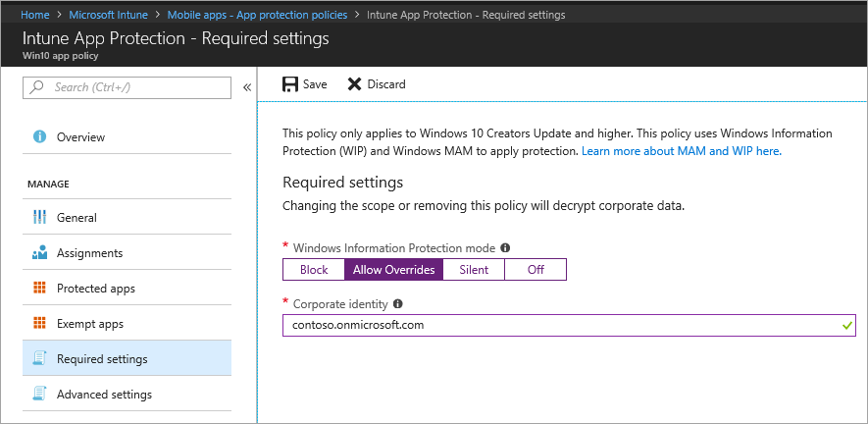
Task: Turn protection mode Off
Action: 536,270
